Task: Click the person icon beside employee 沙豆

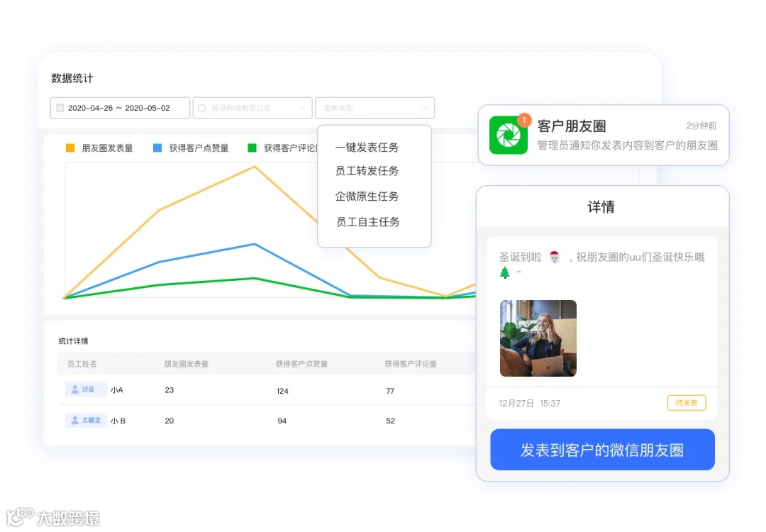Action: coord(75,389)
